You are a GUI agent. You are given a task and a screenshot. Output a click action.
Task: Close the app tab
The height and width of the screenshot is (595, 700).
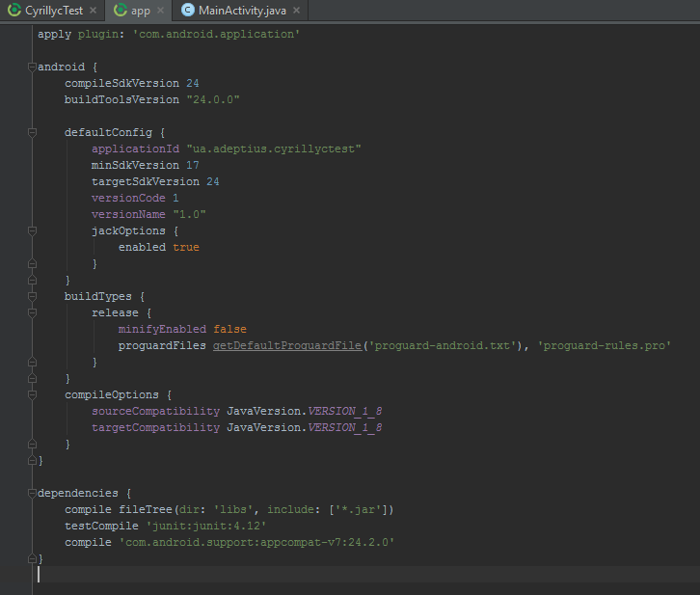[160, 11]
